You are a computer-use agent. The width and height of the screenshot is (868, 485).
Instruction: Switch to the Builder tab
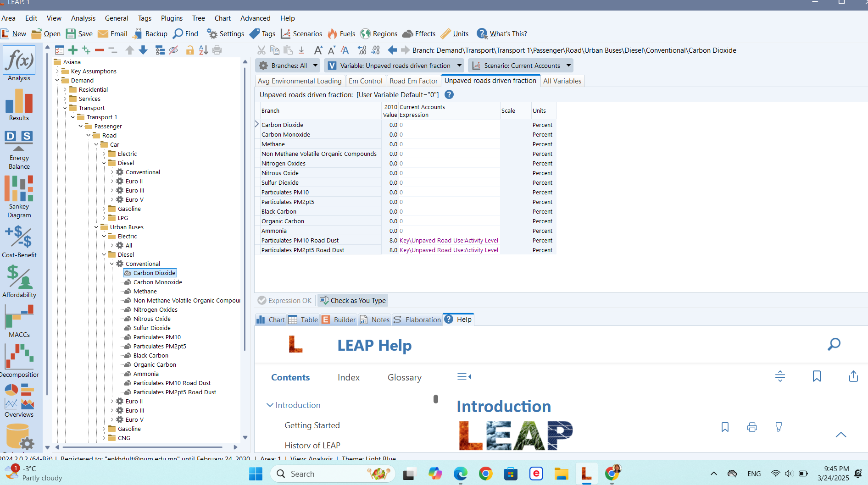point(339,320)
